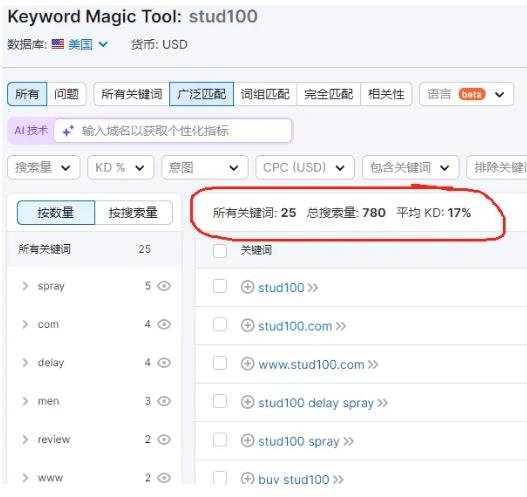
Task: Click the plus icon beside stud100 keyword
Action: [247, 287]
